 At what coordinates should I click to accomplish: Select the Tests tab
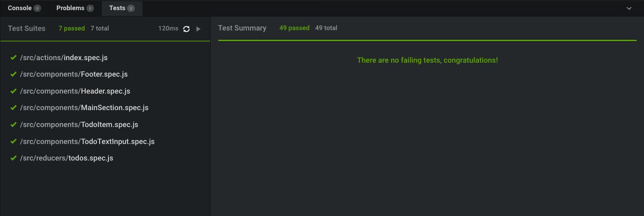(x=117, y=8)
